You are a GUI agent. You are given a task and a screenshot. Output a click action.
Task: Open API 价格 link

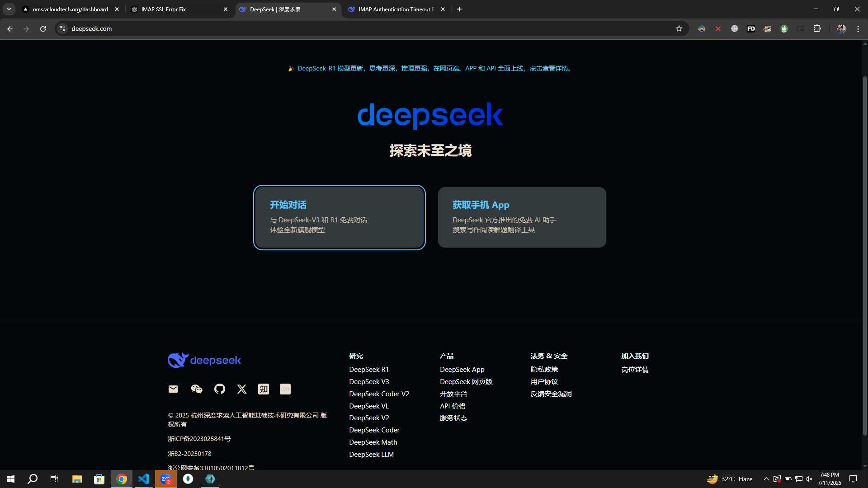(453, 406)
